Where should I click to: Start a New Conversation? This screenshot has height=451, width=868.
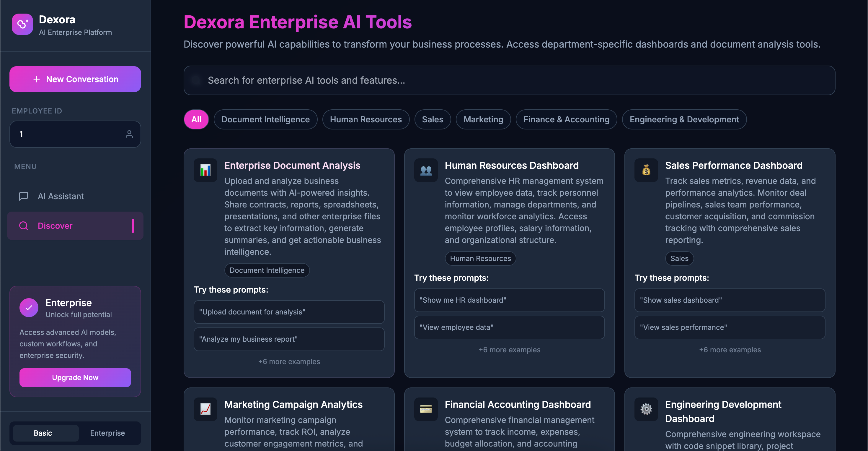75,79
